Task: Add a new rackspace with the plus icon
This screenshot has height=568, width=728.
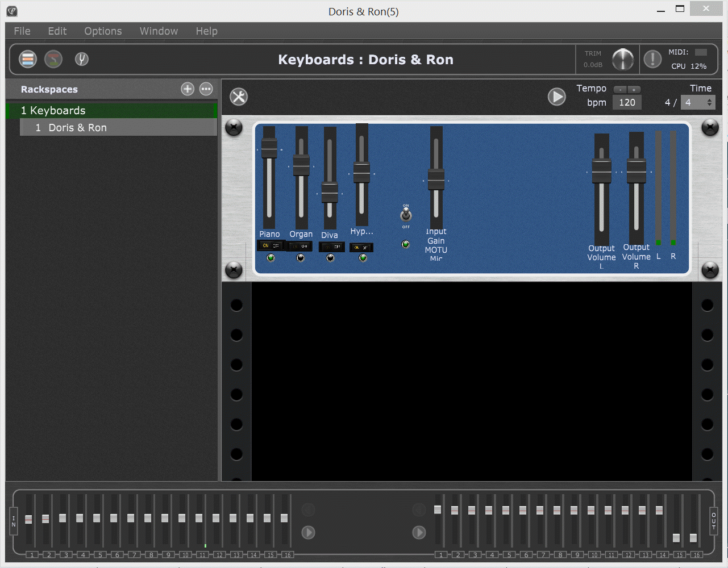Action: click(x=188, y=89)
